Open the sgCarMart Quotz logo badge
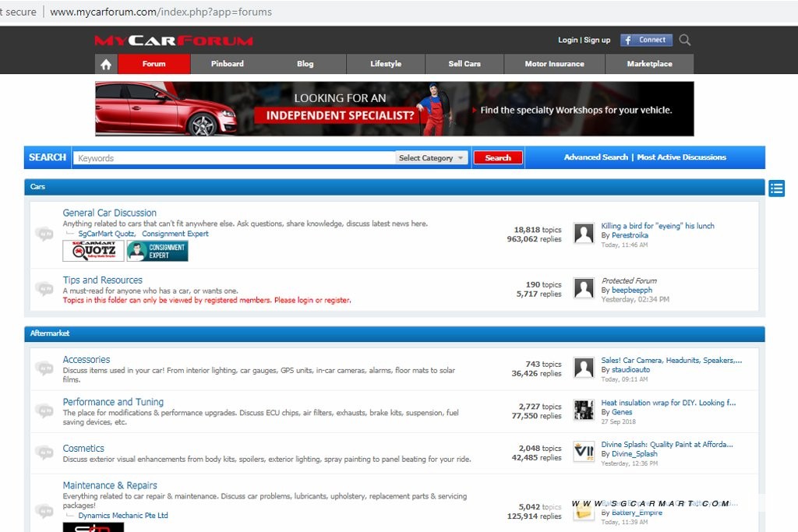Screen dimensions: 798x532 (x=94, y=251)
